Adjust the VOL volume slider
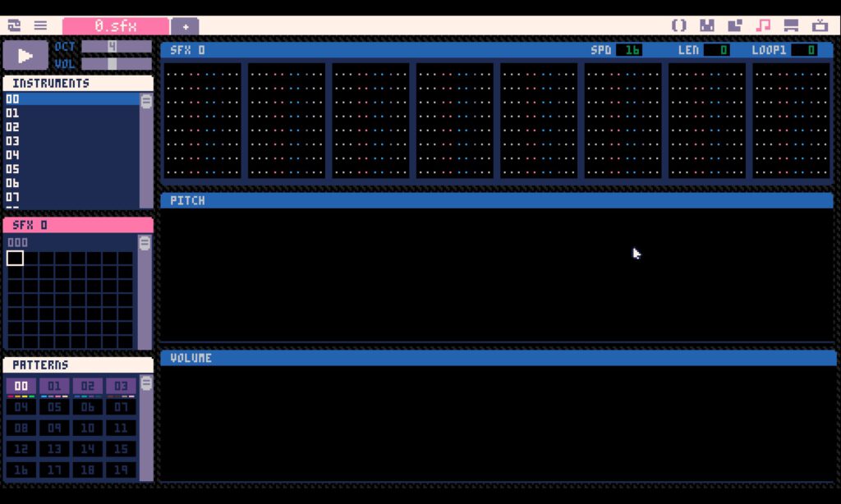 [116, 63]
